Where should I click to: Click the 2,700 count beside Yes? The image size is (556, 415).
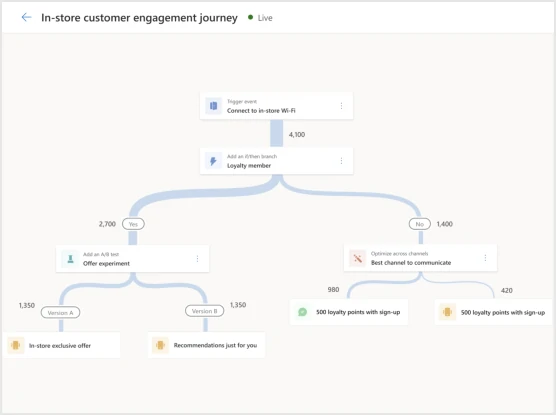click(107, 224)
